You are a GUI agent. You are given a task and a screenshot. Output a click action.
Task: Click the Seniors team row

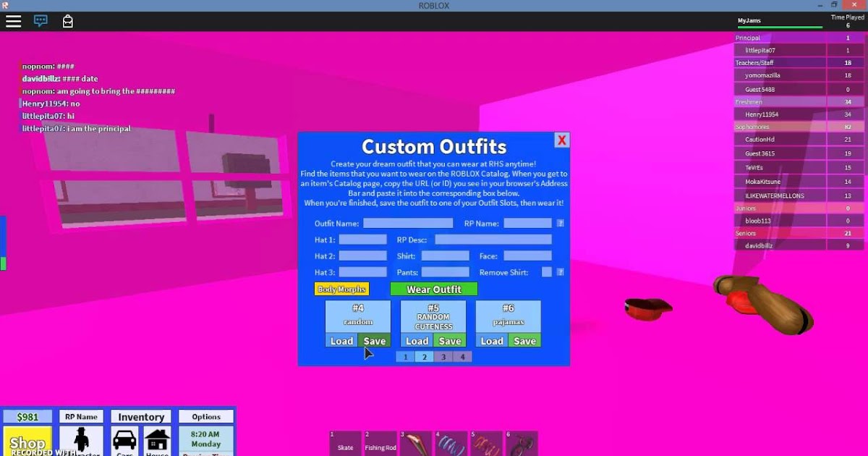(799, 233)
